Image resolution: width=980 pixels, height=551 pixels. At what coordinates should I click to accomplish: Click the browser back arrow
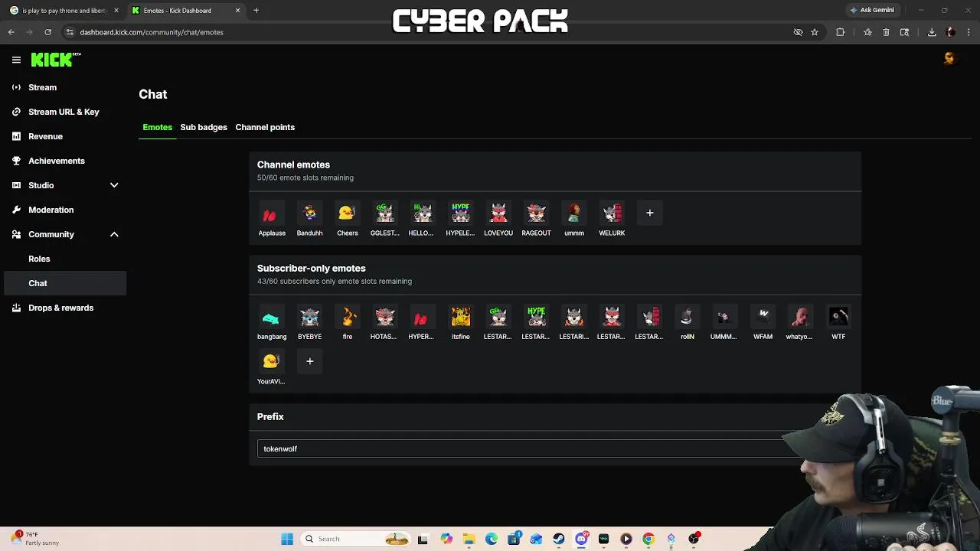point(11,32)
